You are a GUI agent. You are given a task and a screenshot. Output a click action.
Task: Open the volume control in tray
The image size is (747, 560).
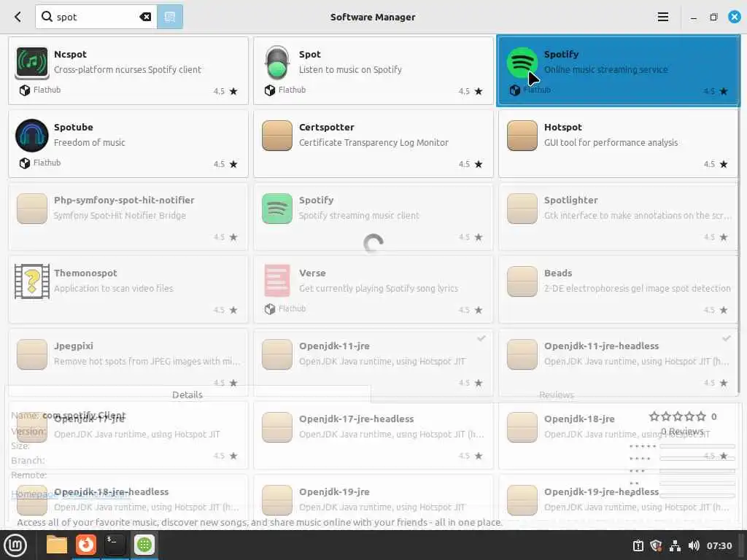694,545
